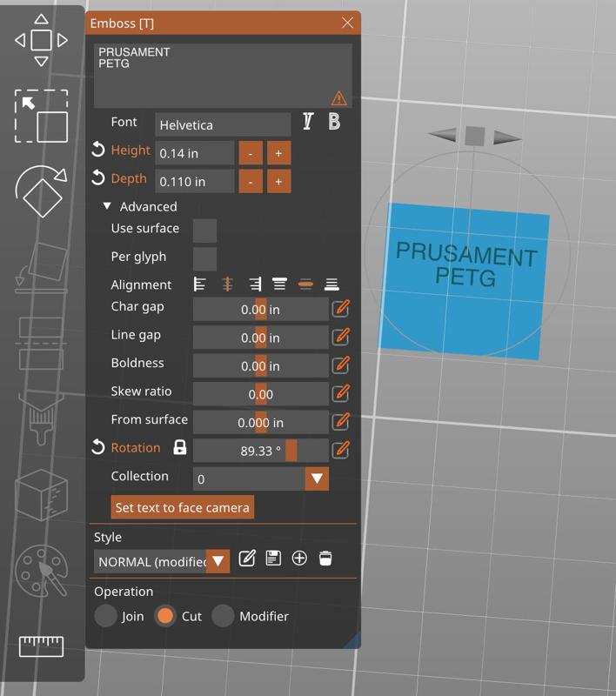The image size is (616, 696).
Task: Toggle bold font style
Action: click(x=334, y=121)
